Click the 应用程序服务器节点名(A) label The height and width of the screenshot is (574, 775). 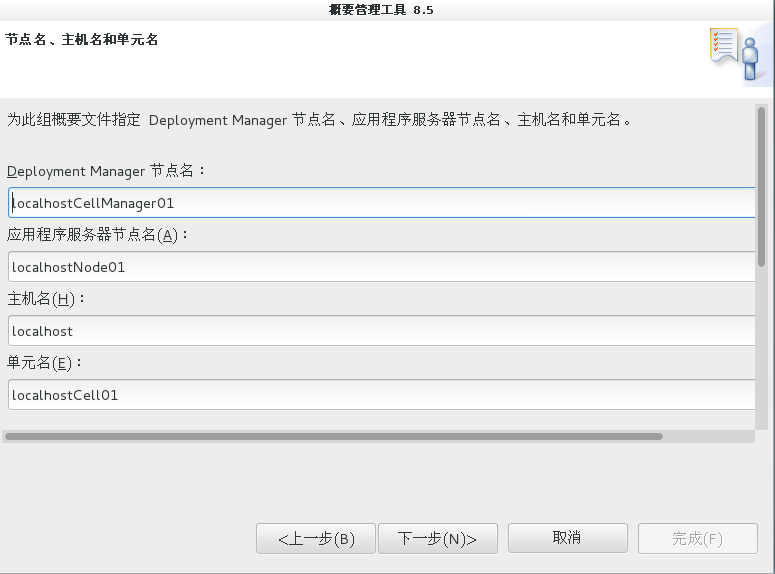97,235
